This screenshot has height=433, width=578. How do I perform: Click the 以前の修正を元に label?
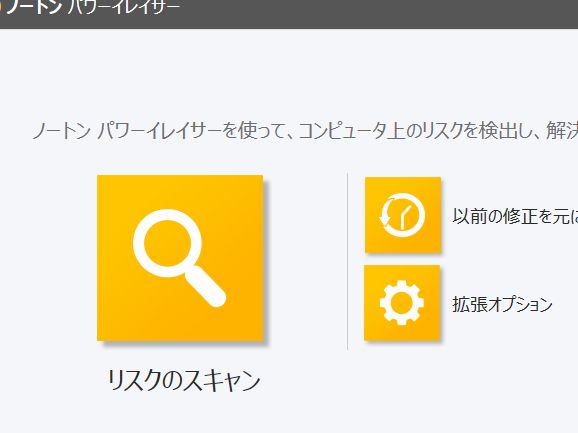[515, 216]
